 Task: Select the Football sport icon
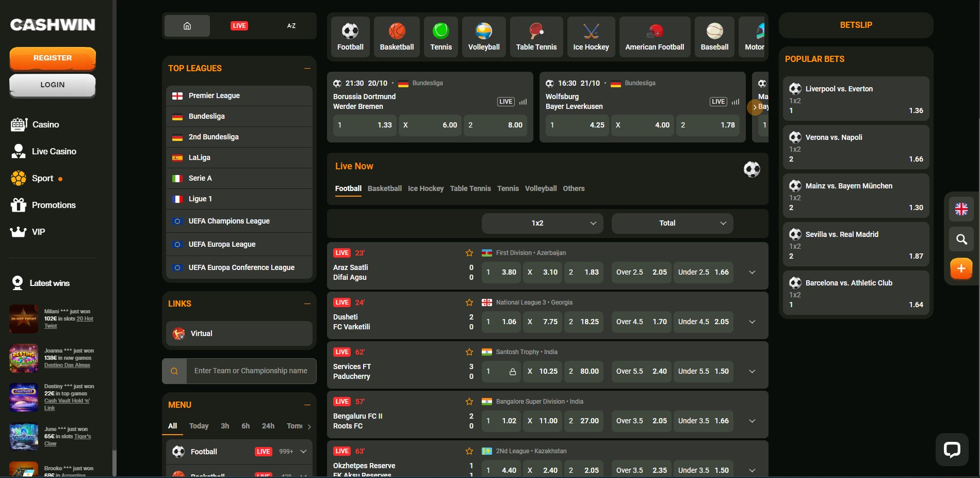click(350, 37)
